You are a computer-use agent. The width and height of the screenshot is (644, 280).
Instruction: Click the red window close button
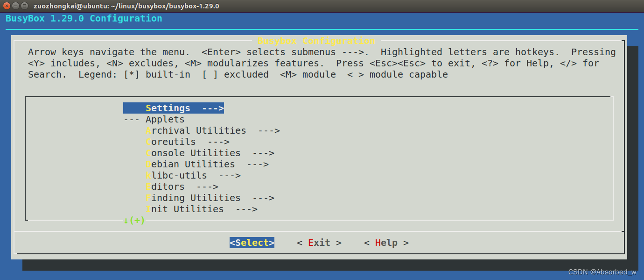click(x=7, y=6)
